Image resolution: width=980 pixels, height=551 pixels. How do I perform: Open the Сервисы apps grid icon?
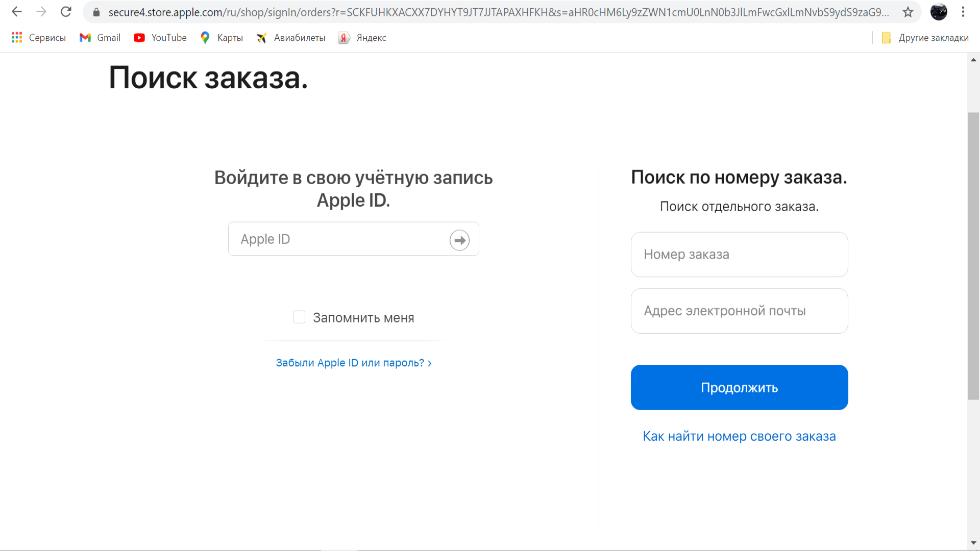point(17,37)
